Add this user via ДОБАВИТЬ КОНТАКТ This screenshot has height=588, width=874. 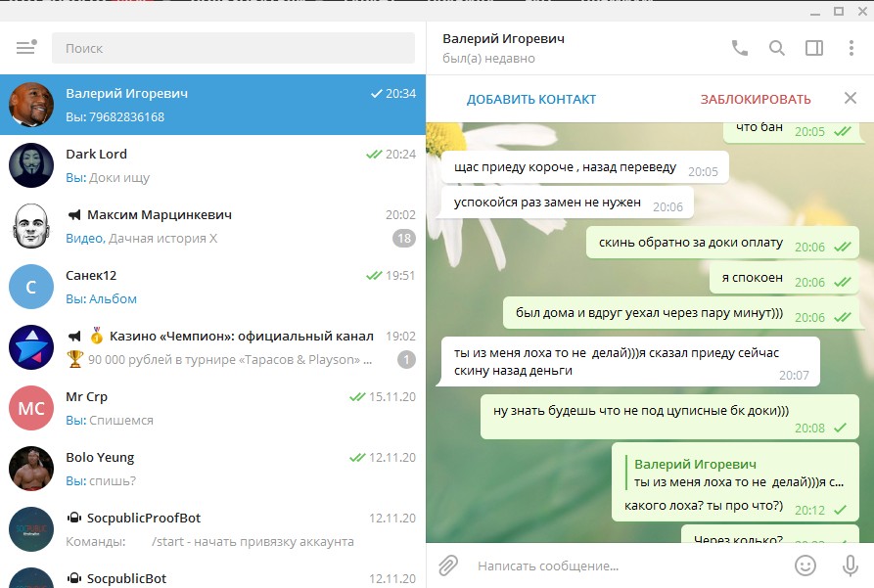click(x=531, y=99)
